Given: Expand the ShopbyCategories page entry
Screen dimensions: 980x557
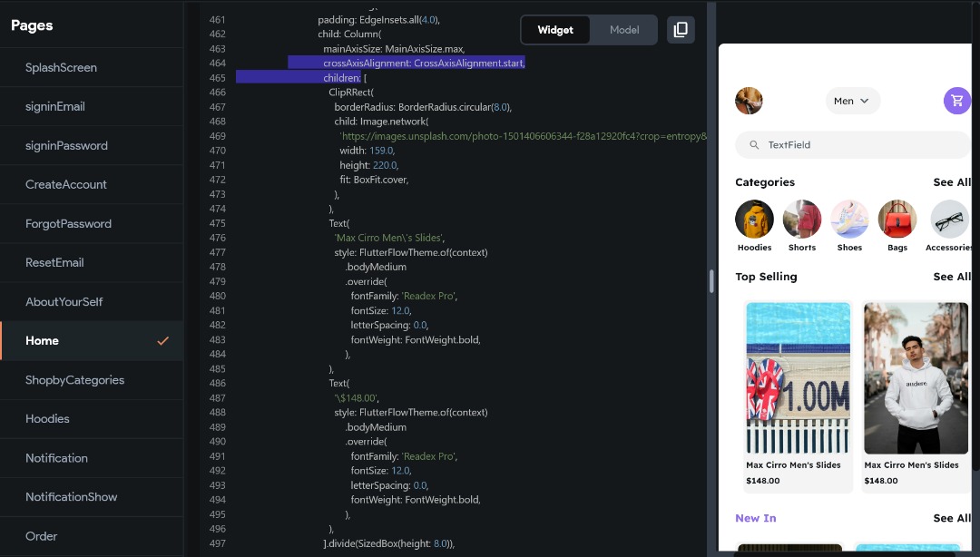Looking at the screenshot, I should [76, 379].
